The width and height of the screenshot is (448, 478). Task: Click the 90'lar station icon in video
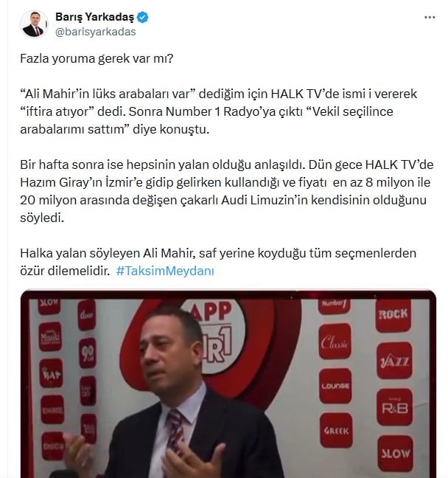(x=88, y=353)
